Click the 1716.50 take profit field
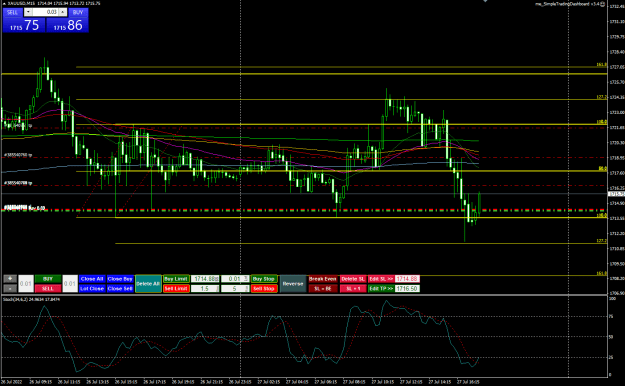Viewport: 625px width, 386px height. (x=407, y=288)
